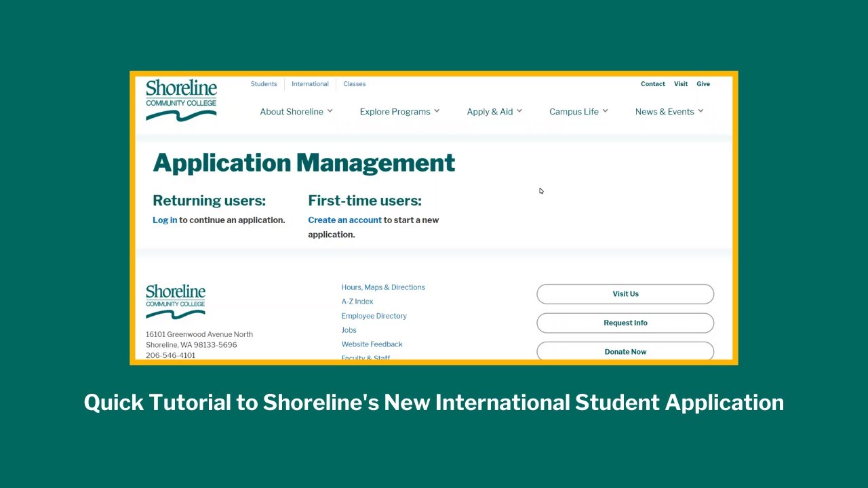This screenshot has width=868, height=488.
Task: Open the Employee Directory link
Action: [x=374, y=316]
